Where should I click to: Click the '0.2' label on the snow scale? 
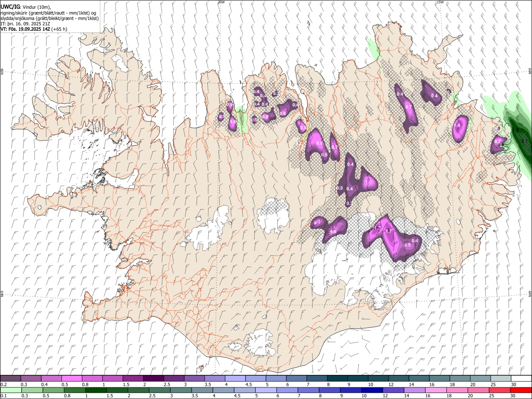coord(3,384)
